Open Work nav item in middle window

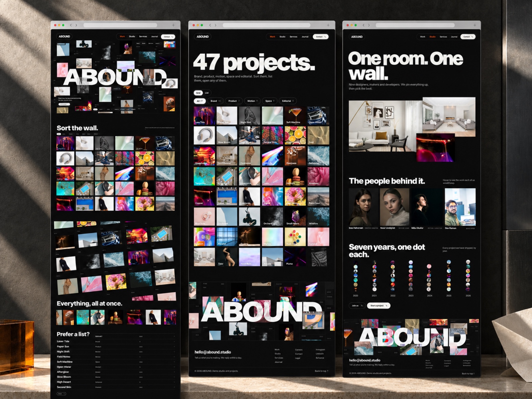click(272, 37)
